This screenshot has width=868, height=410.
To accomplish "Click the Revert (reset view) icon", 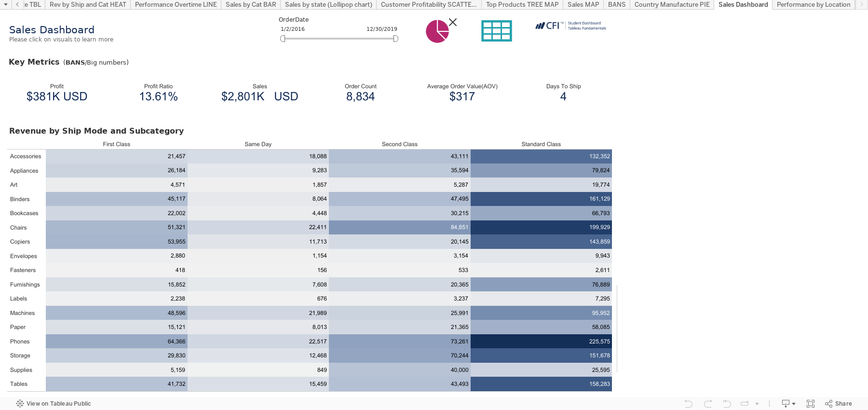I will click(x=727, y=404).
